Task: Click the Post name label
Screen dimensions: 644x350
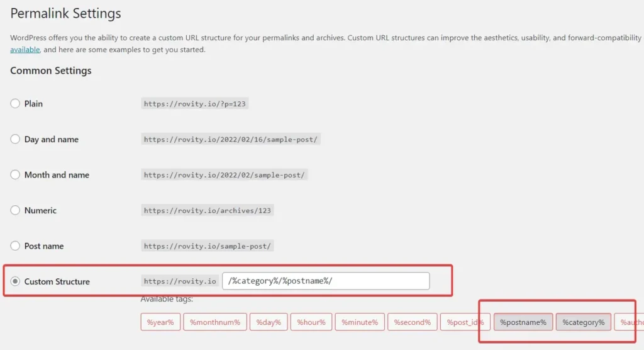Action: click(x=44, y=246)
